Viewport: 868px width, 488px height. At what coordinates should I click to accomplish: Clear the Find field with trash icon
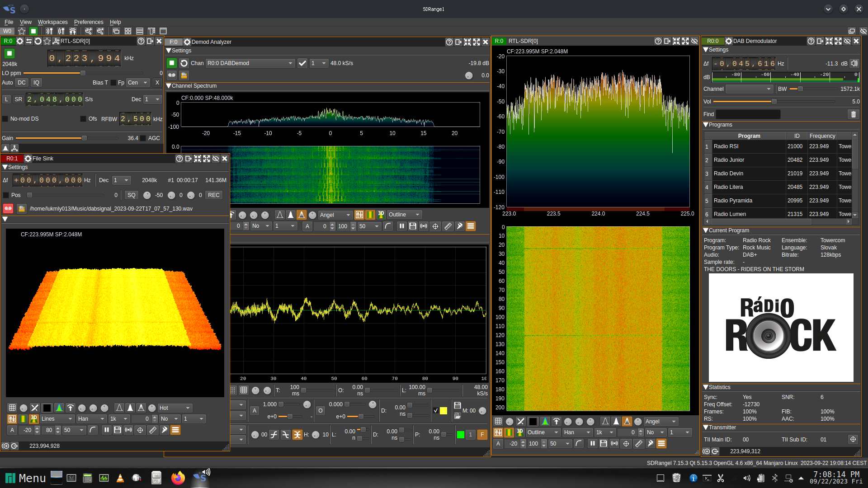pos(854,114)
